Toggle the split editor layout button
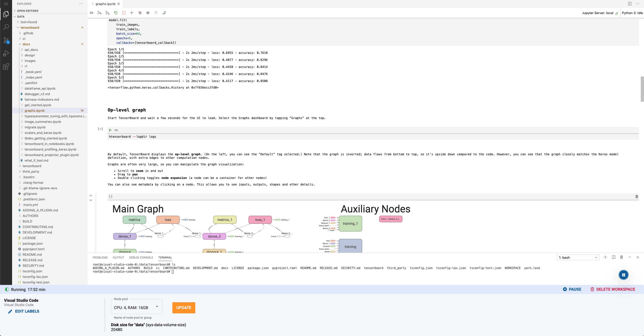Image resolution: width=644 pixels, height=336 pixels. pos(630,4)
